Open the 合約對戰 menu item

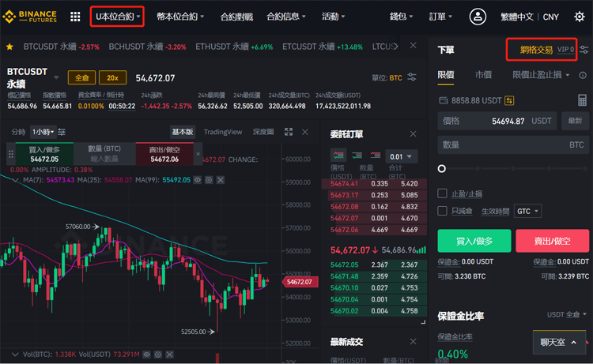pyautogui.click(x=236, y=17)
